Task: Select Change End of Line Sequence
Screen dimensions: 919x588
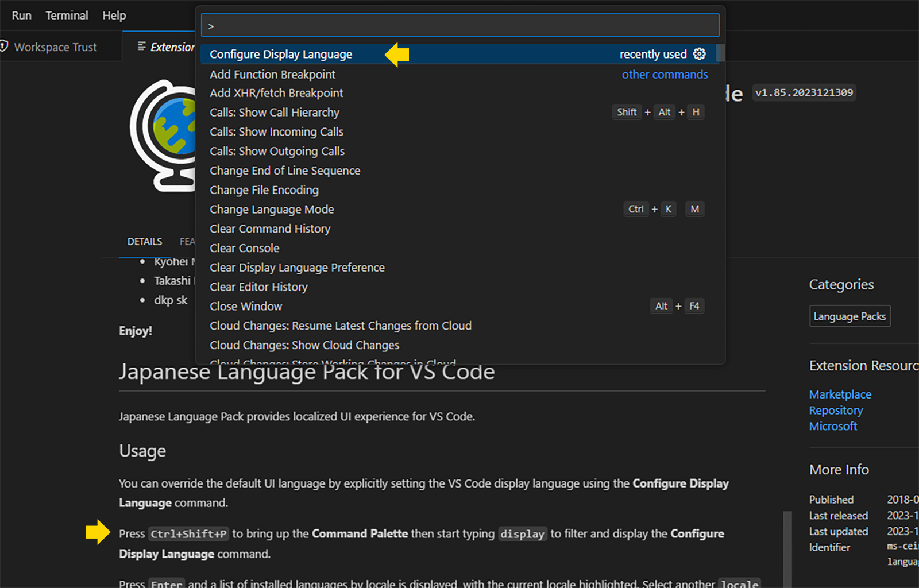Action: [x=458, y=171]
